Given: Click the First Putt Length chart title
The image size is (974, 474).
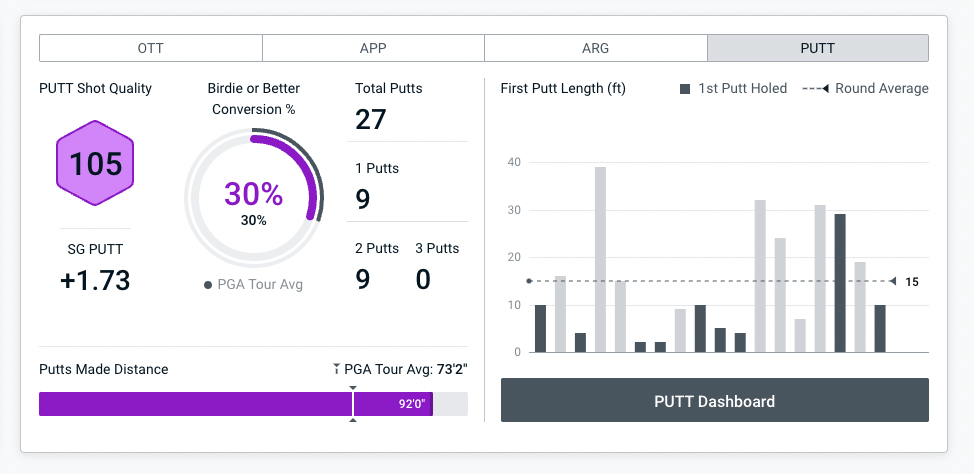Looking at the screenshot, I should pos(563,89).
